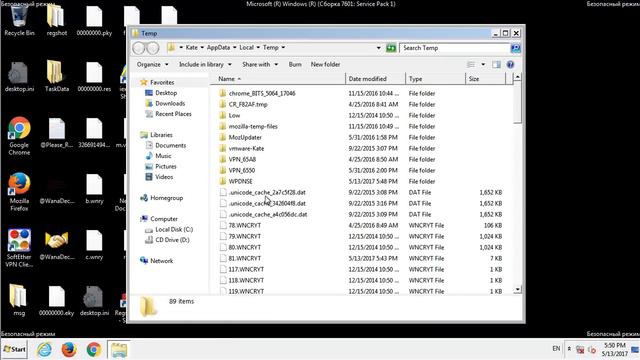
Task: Expand the dropdown arrow after Kate breadcrumb
Action: click(x=202, y=48)
